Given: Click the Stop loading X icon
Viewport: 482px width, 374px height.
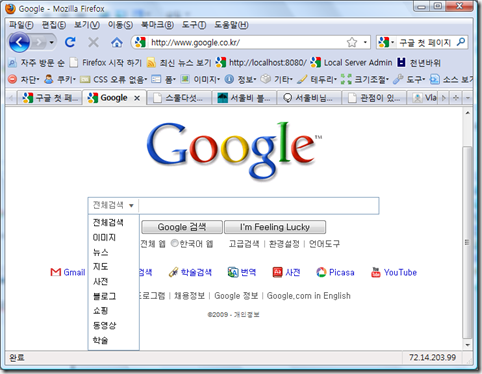Looking at the screenshot, I should 93,42.
